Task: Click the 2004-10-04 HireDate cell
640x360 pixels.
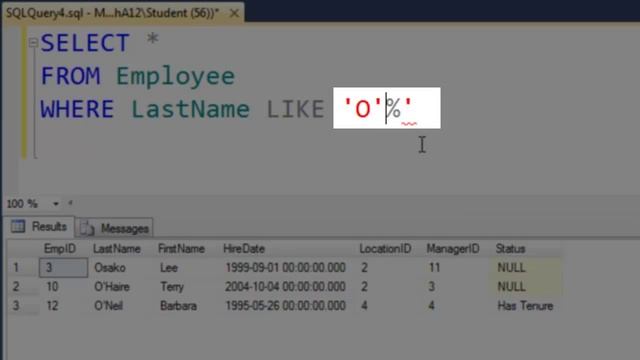Action: tap(287, 287)
